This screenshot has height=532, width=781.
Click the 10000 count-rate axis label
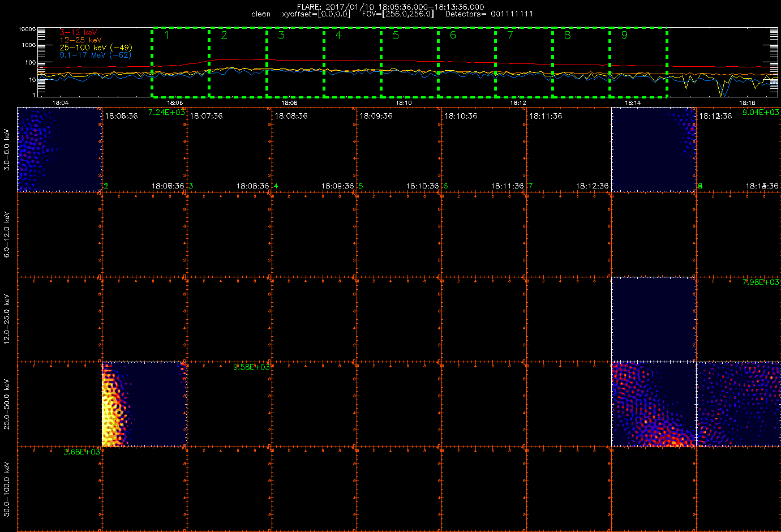(x=27, y=29)
